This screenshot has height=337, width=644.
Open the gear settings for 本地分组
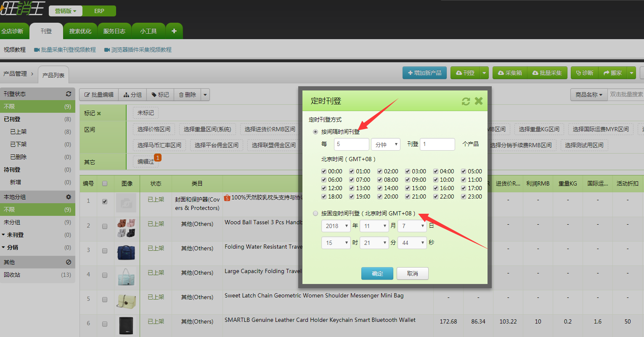[x=69, y=197]
